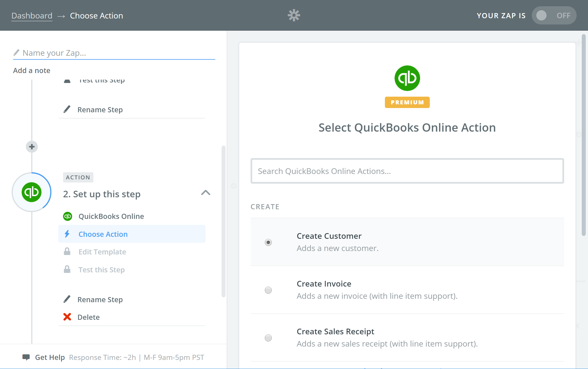Click the Create Customer title text
The width and height of the screenshot is (588, 369).
(329, 236)
